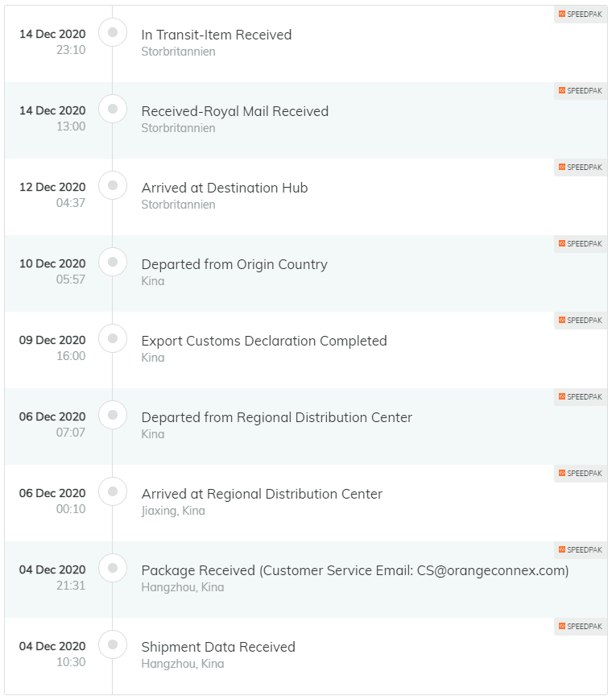Select timeline marker for 09 Dec 16:00 event
The image size is (612, 700).
tap(113, 338)
